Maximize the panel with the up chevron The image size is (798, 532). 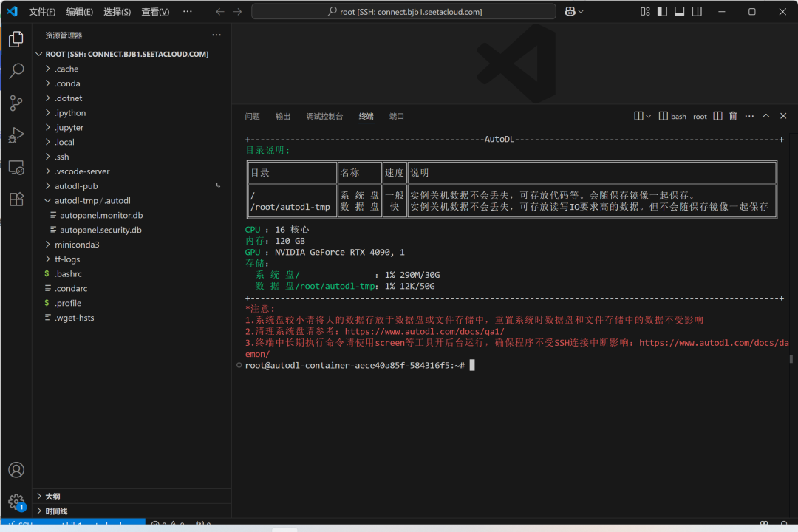[x=766, y=116]
